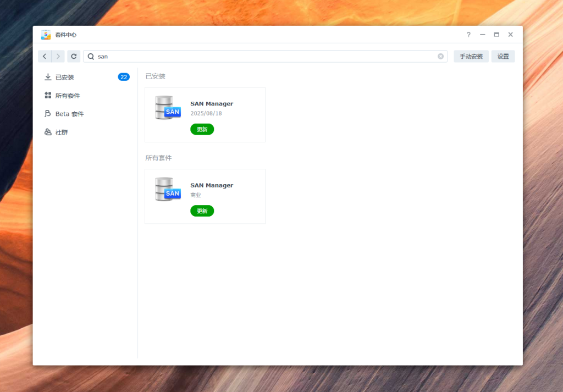Open the 设置 settings button

503,56
